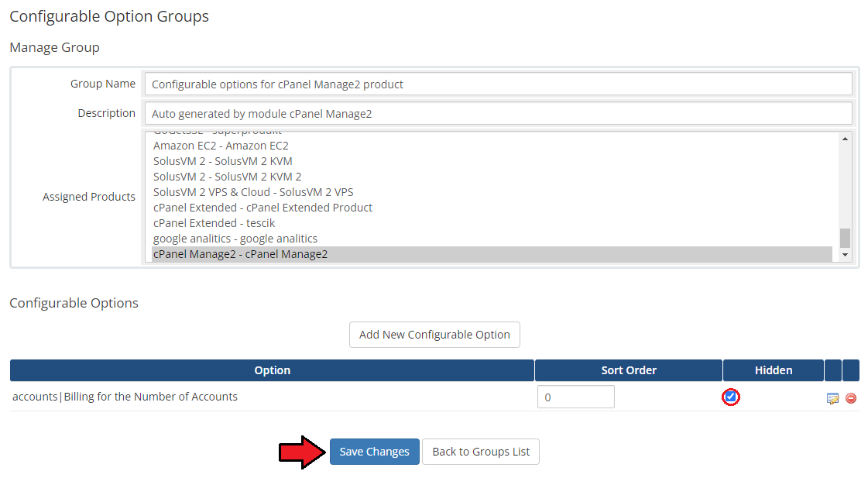Screen dimensions: 868x478
Task: Click the products list scroll up arrow
Action: point(845,139)
